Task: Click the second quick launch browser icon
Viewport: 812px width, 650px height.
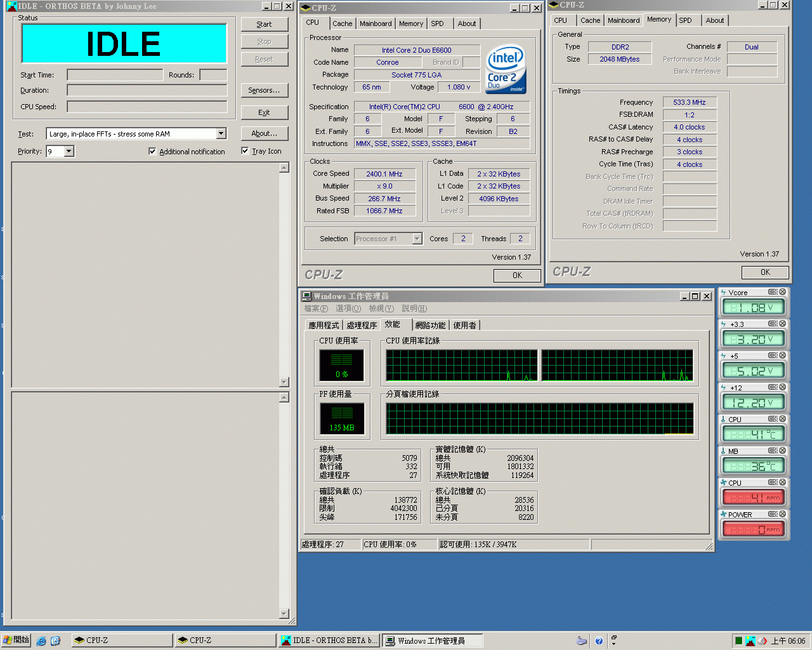Action: coord(55,641)
